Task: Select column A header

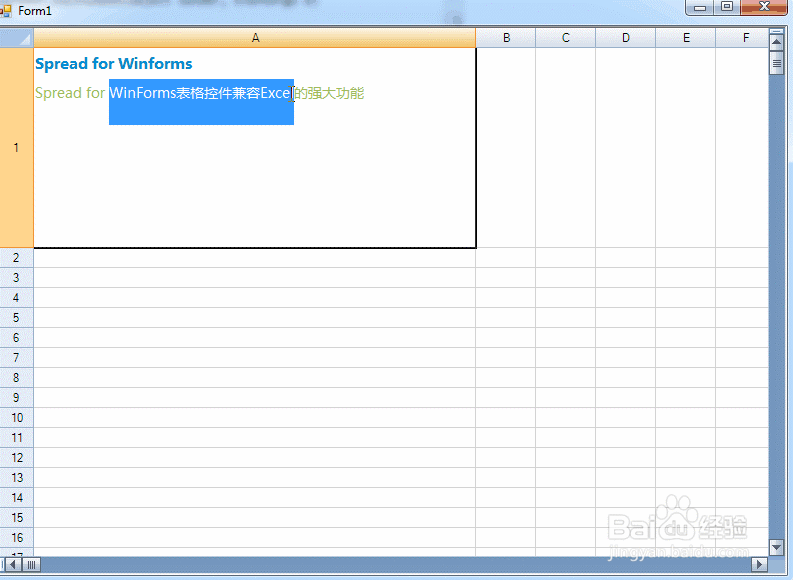Action: coord(255,38)
